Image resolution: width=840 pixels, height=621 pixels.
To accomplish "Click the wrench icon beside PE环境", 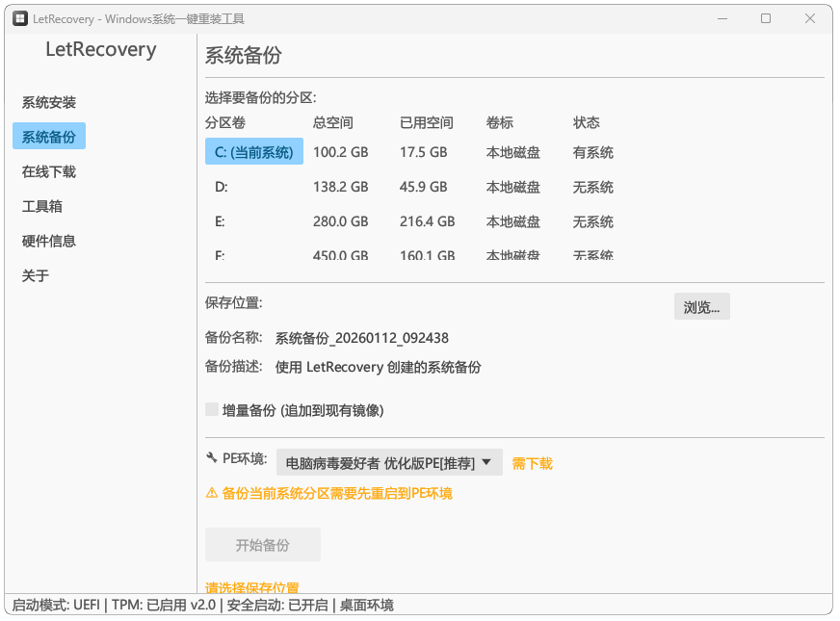I will [x=212, y=458].
